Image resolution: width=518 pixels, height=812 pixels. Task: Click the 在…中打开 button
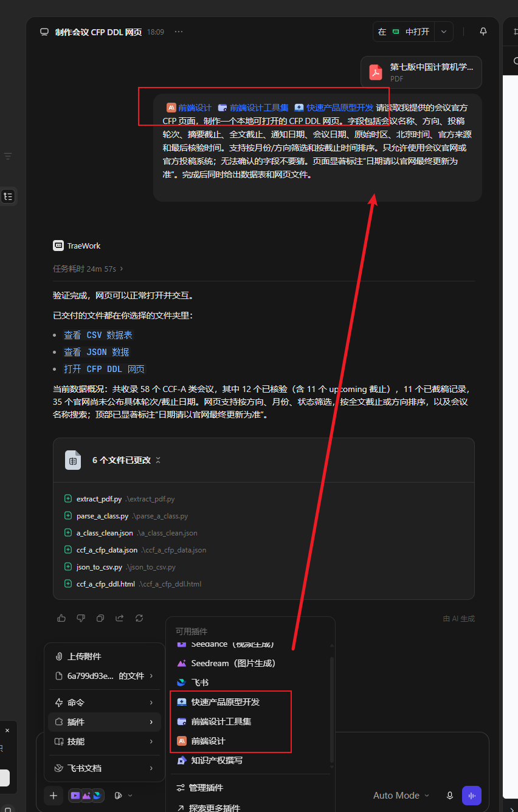[404, 32]
